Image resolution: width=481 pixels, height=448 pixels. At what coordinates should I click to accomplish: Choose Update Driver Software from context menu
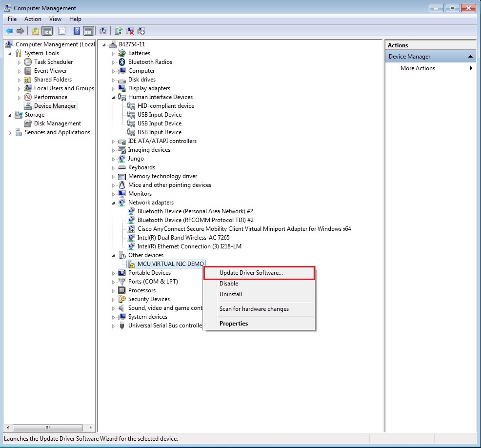click(x=251, y=273)
